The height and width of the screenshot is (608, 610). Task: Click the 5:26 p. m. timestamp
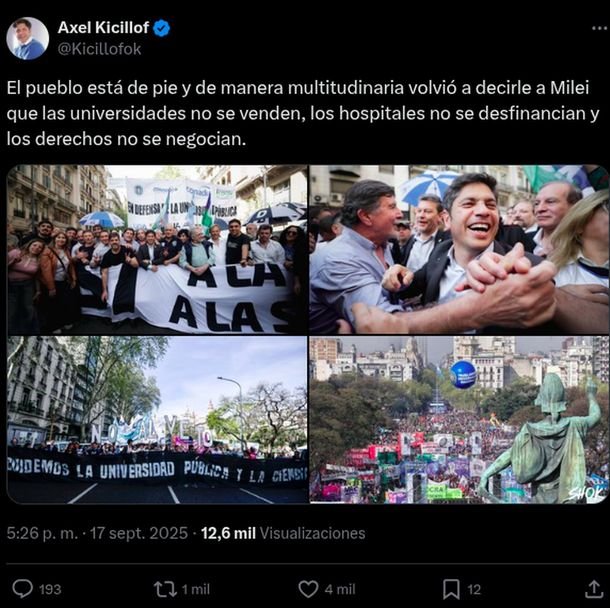[x=42, y=533]
